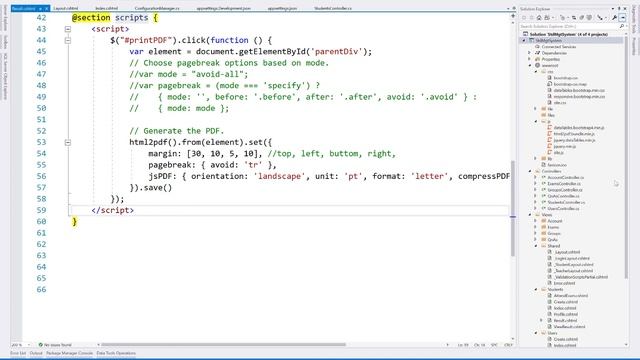Select the site.css file
640x360 pixels.
(560, 103)
